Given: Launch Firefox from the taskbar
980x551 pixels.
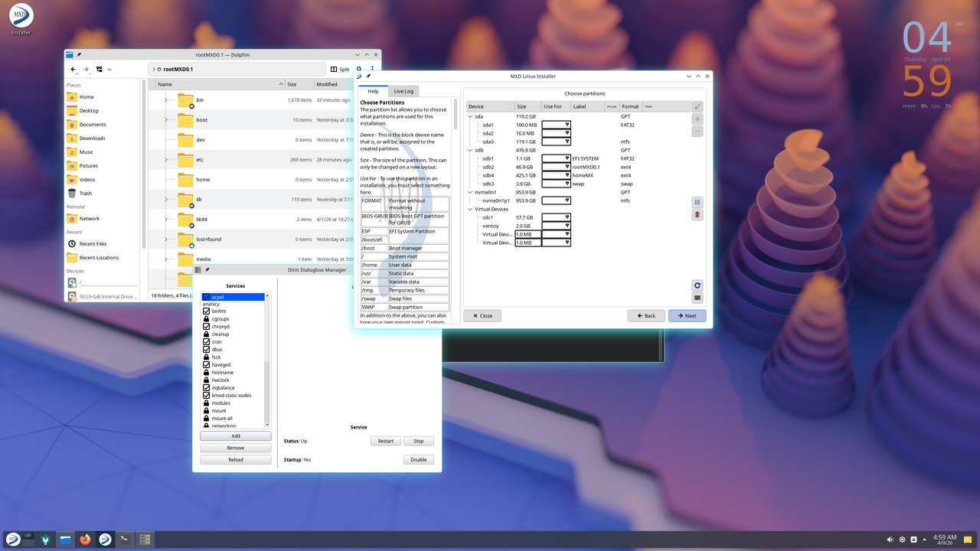Looking at the screenshot, I should pos(84,539).
